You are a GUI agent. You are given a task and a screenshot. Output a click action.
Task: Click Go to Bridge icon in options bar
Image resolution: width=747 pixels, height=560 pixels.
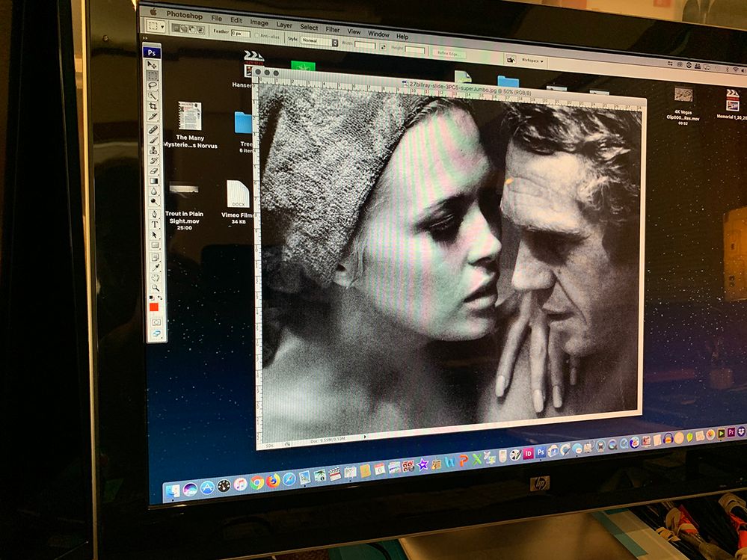[x=511, y=59]
